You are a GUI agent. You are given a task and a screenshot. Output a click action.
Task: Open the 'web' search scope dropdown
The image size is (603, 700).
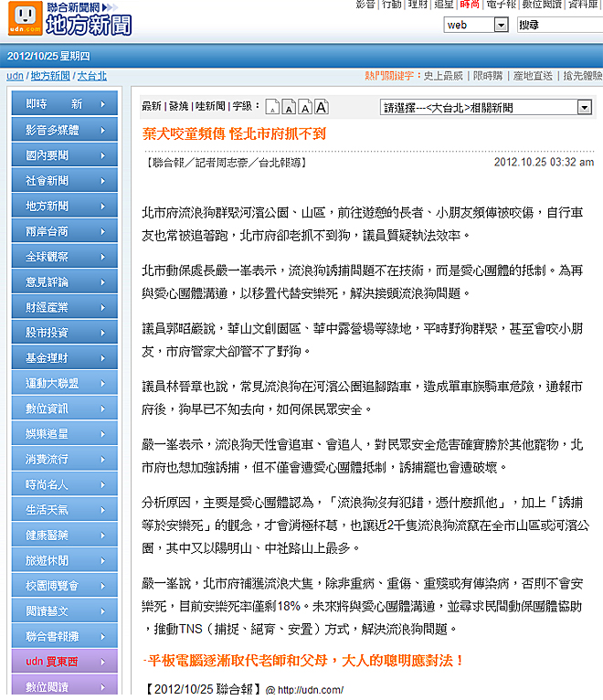tap(501, 25)
